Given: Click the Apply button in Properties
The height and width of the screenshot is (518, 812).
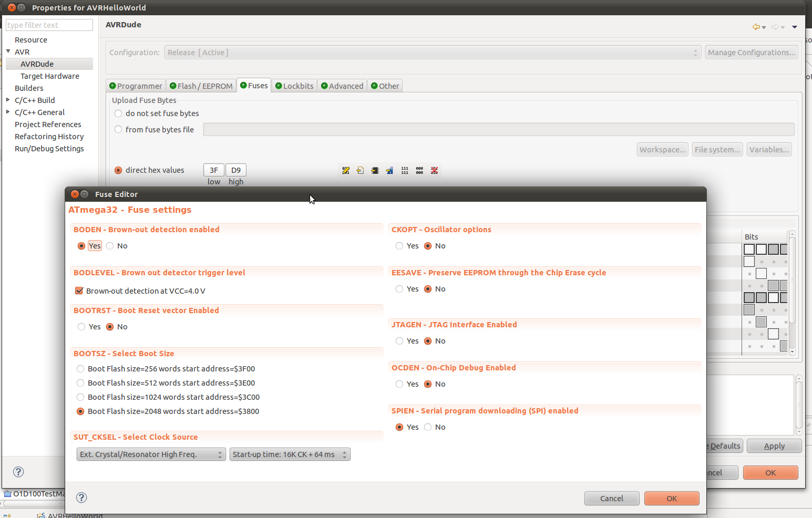Looking at the screenshot, I should coord(774,446).
